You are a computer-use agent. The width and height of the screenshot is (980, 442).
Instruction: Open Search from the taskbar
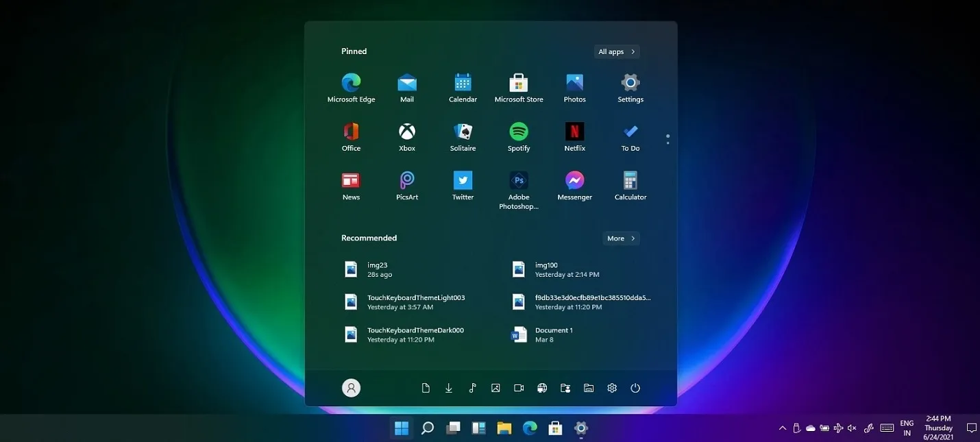point(427,428)
